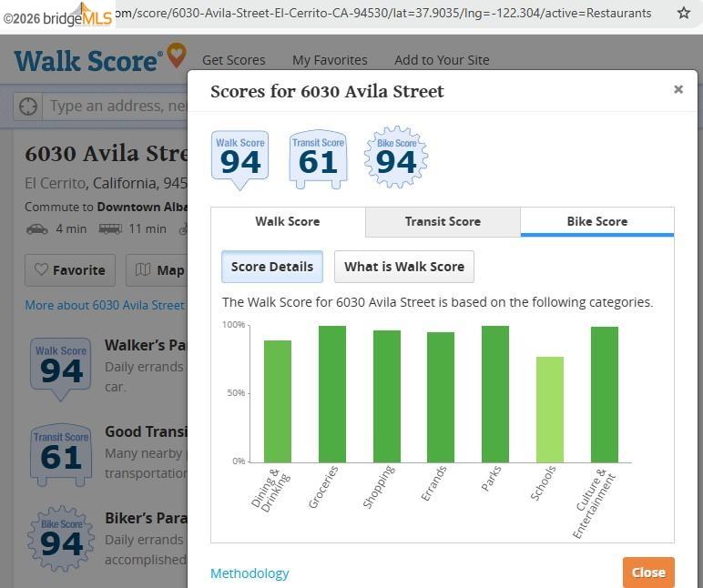
Task: Click the '4 min' commute time
Action: [x=71, y=229]
